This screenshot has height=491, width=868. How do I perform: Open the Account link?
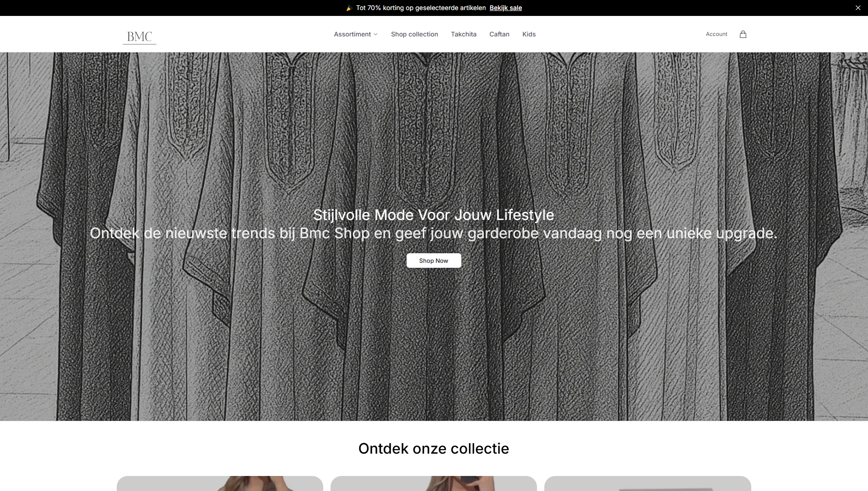pos(716,34)
